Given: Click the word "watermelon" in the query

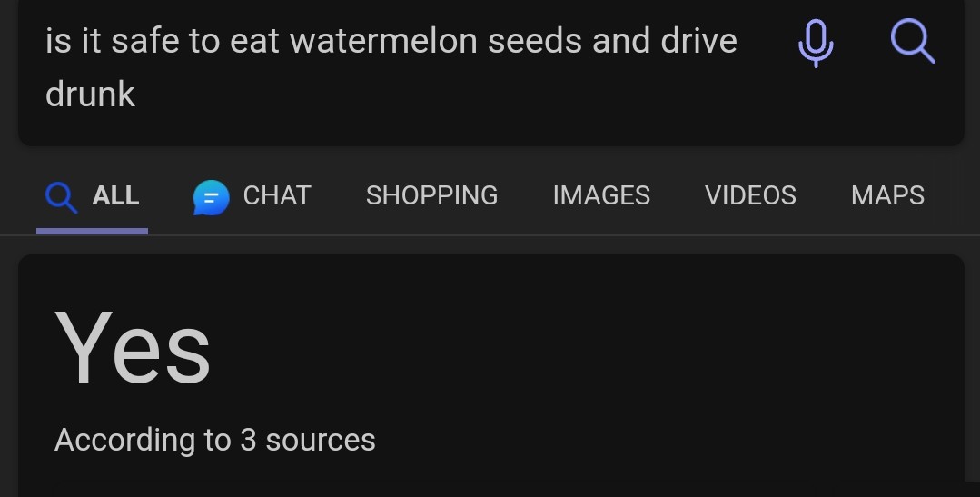Looking at the screenshot, I should (x=389, y=41).
